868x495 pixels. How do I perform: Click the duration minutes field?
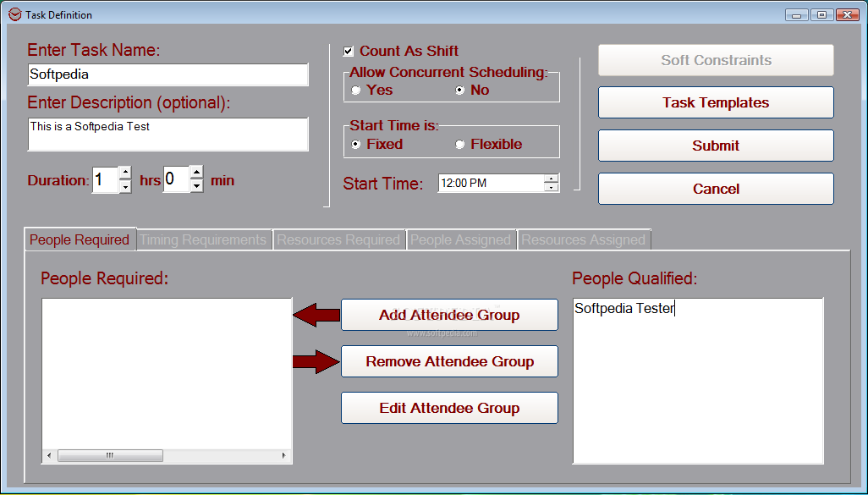(x=177, y=179)
